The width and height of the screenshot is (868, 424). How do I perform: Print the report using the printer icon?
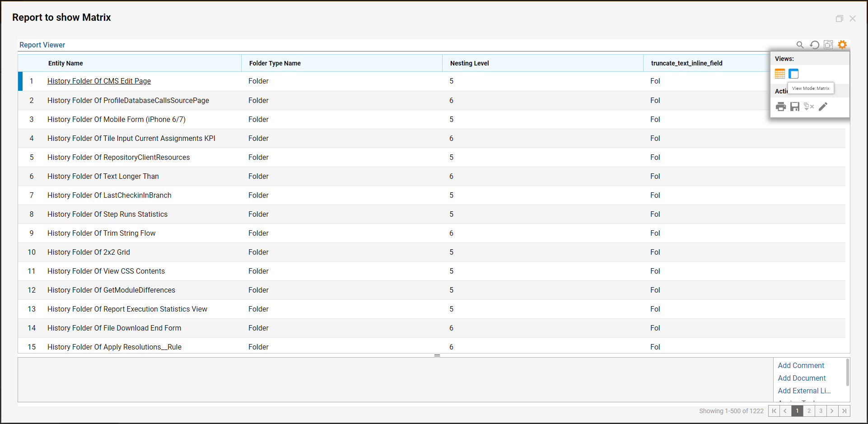click(x=781, y=107)
